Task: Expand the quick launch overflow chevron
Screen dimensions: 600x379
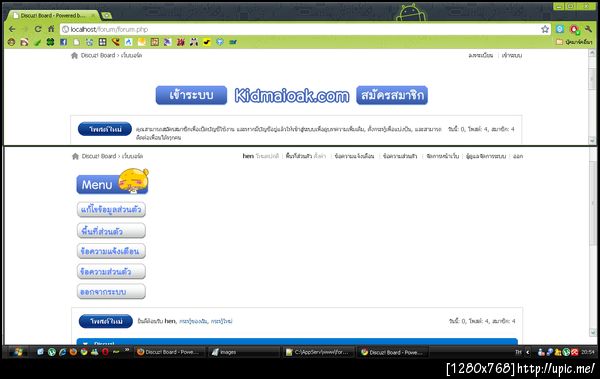Action: pyautogui.click(x=127, y=350)
